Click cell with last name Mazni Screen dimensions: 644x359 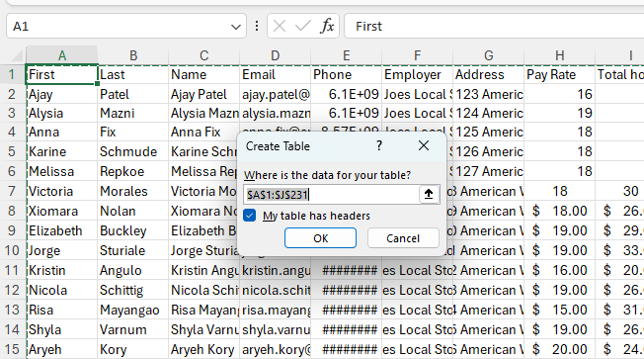tap(133, 113)
